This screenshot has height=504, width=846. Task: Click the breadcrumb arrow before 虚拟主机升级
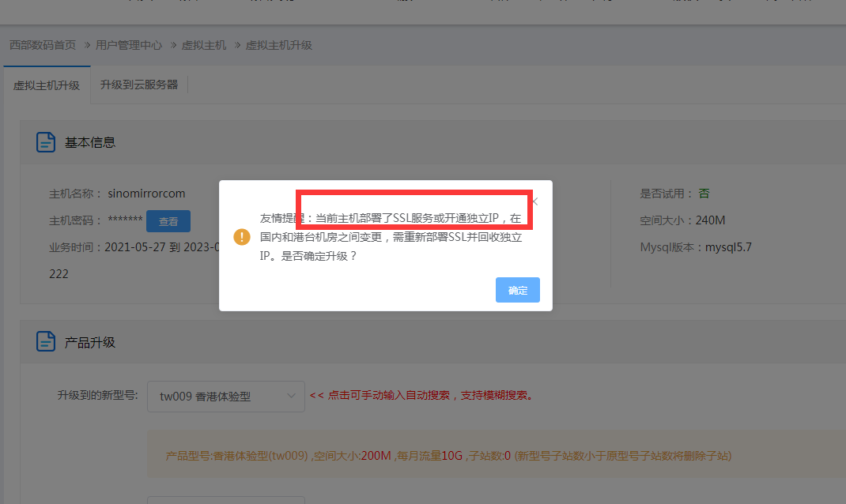pyautogui.click(x=236, y=46)
